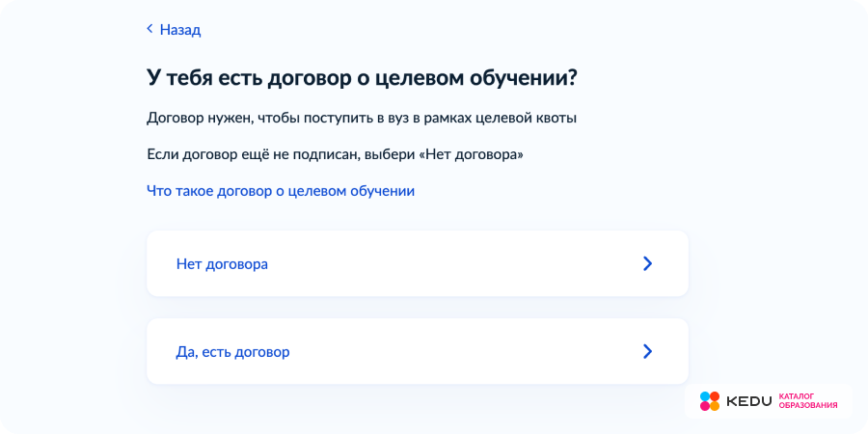Screen dimensions: 868x434
Task: Click the arrow on the «Да, есть договор» card
Action: 647,352
